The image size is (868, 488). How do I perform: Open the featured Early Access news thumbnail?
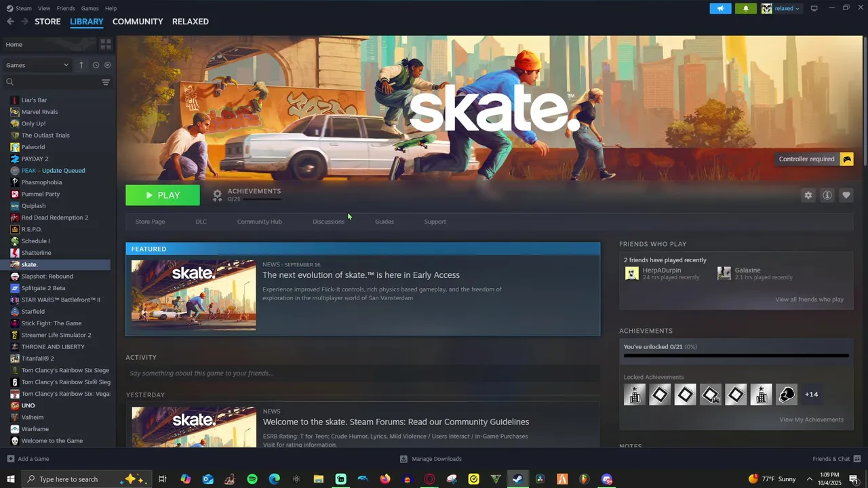coord(193,295)
